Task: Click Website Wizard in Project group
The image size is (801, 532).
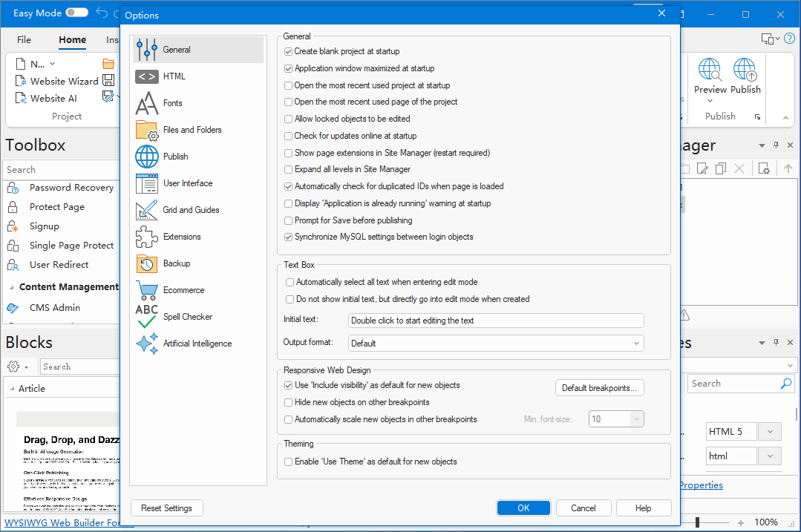Action: 56,81
